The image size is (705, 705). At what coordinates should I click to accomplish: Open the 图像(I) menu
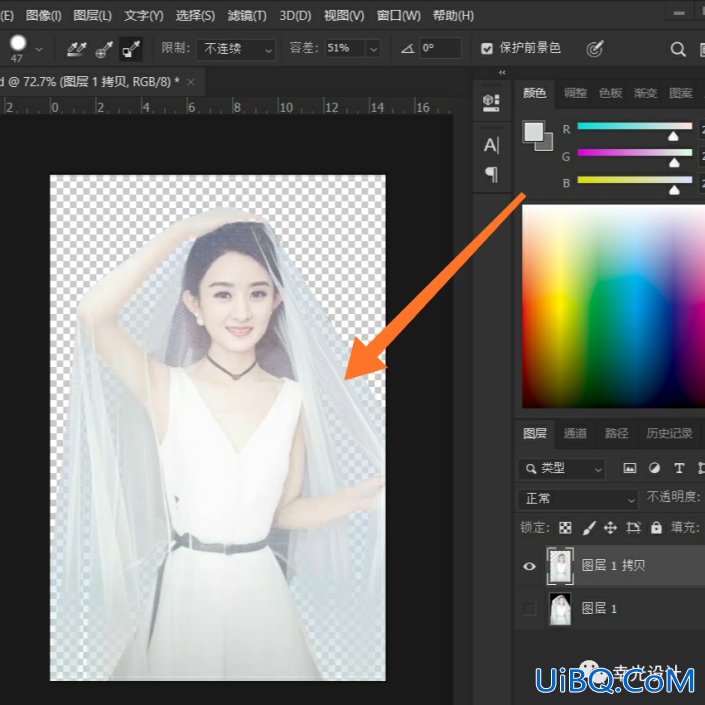coord(44,16)
